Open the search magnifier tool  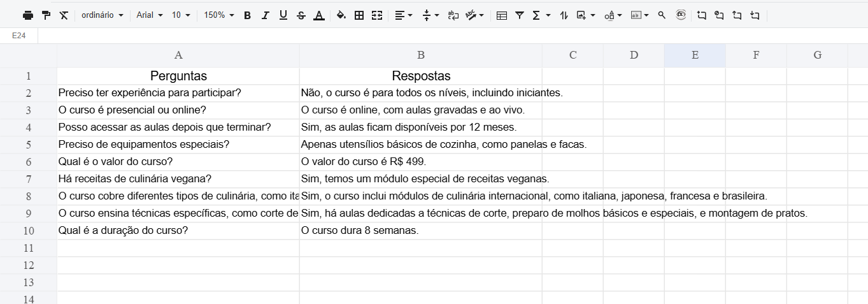[662, 15]
